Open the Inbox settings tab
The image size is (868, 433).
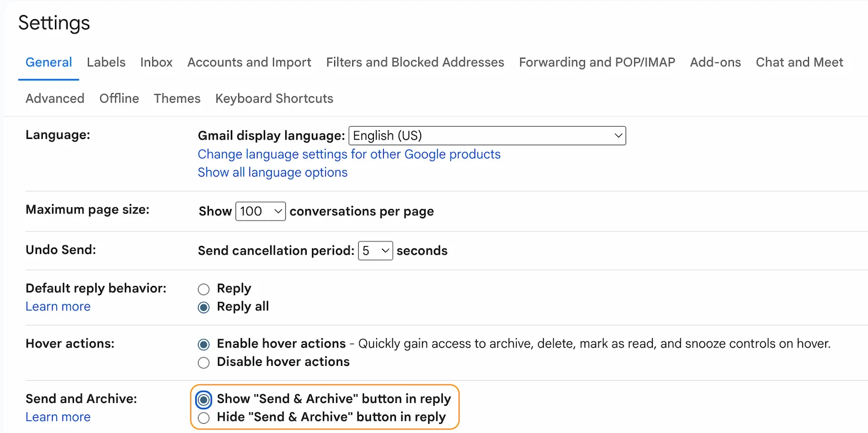pyautogui.click(x=156, y=63)
